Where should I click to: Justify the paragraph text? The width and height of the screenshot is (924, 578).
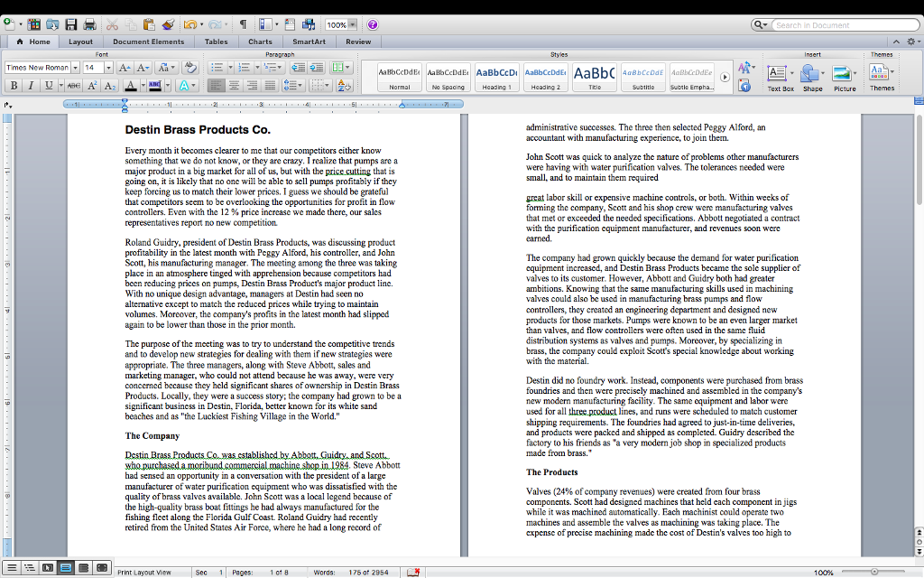(270, 86)
